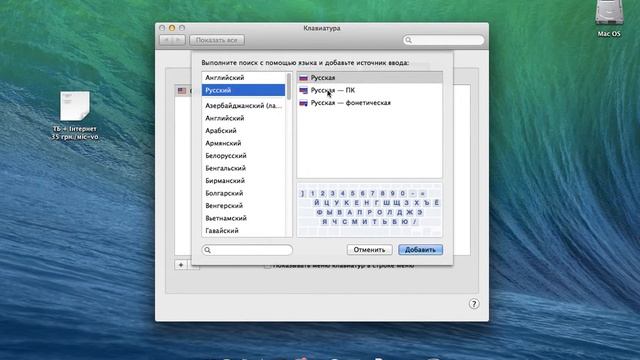Image resolution: width=640 pixels, height=360 pixels.
Task: Click the keyboard layout preview
Action: (x=369, y=210)
